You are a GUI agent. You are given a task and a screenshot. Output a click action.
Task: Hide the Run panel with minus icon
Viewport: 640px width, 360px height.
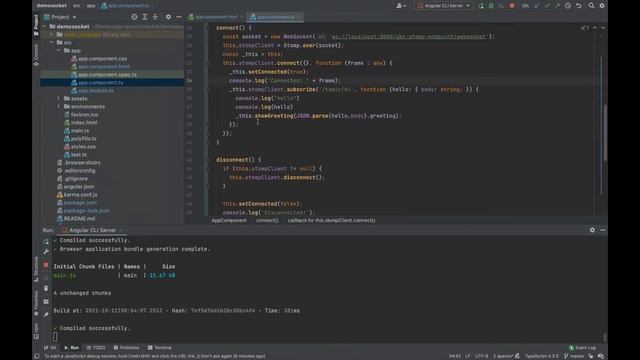(x=602, y=230)
